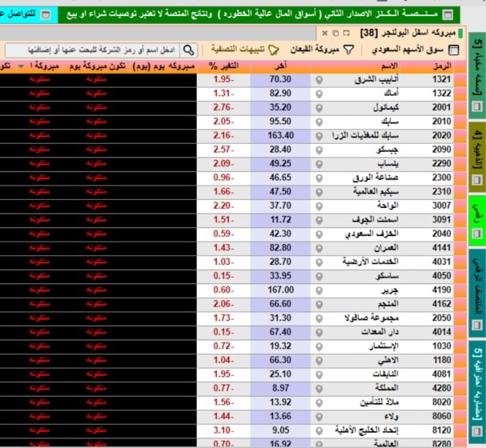
Task: Click the pin icon beside الواحة
Action: [x=319, y=206]
